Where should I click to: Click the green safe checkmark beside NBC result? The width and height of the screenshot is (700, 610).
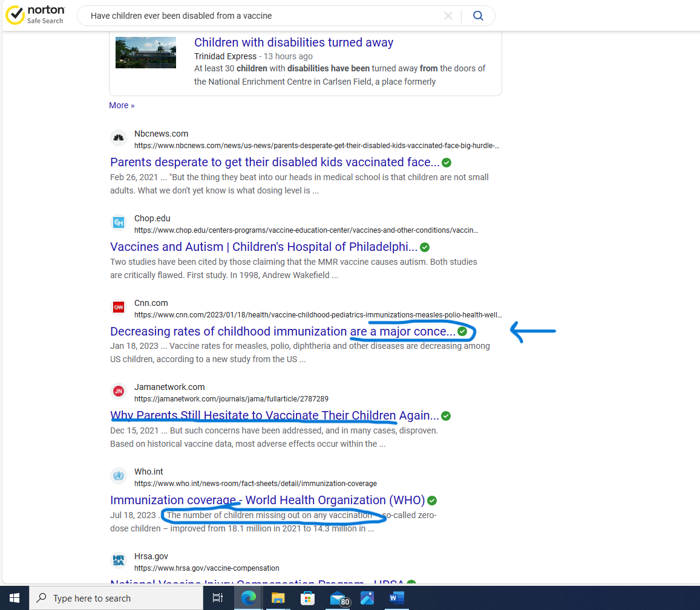pyautogui.click(x=446, y=163)
